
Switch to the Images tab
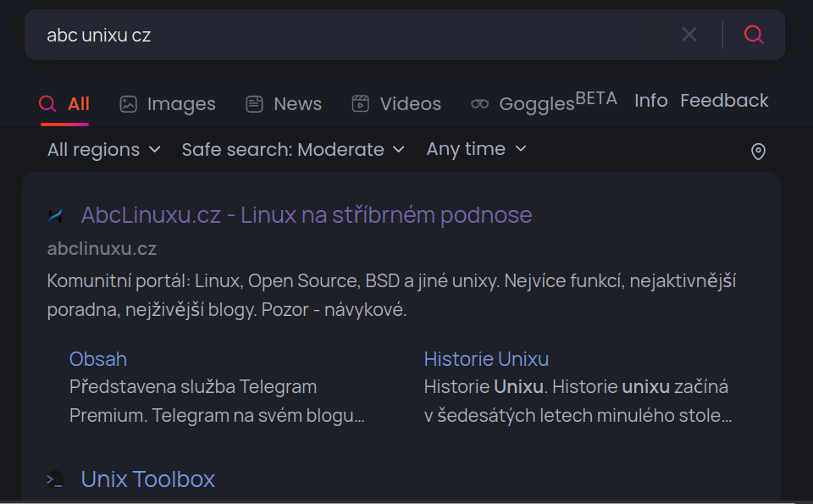(168, 103)
